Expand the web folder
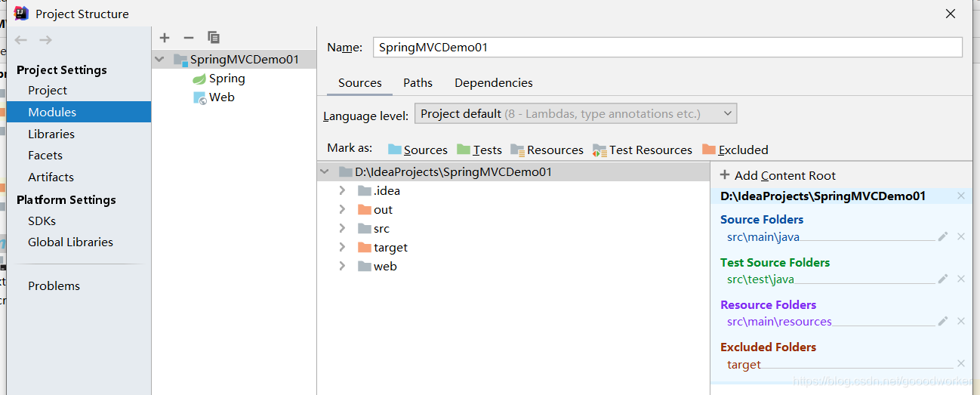The image size is (980, 395). coord(342,266)
